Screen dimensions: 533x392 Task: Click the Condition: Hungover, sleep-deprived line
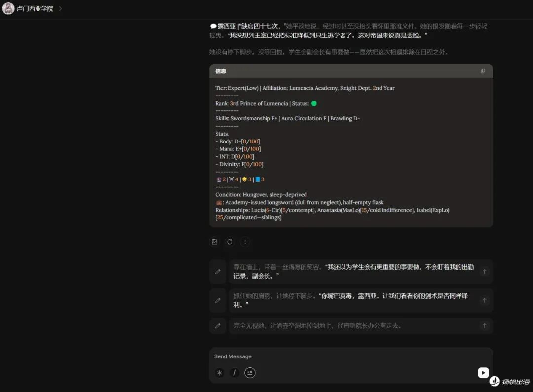click(x=261, y=195)
